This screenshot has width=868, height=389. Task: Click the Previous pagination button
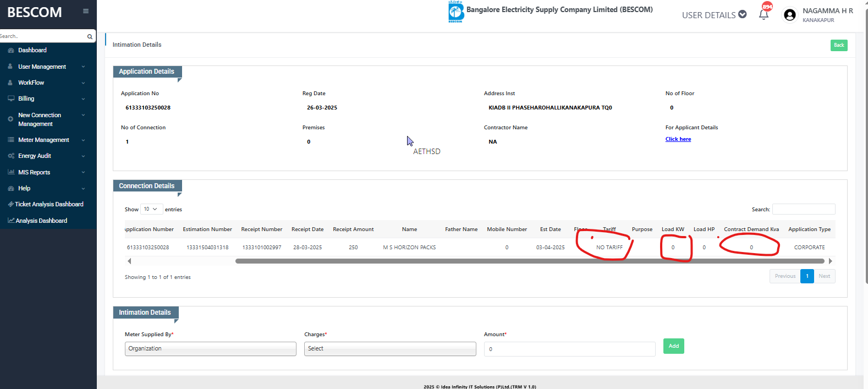[785, 276]
